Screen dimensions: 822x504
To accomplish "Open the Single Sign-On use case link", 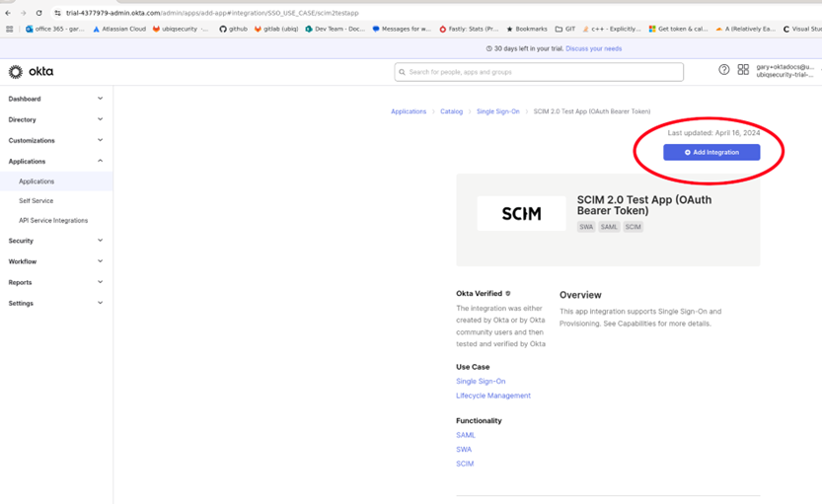I will [x=481, y=382].
